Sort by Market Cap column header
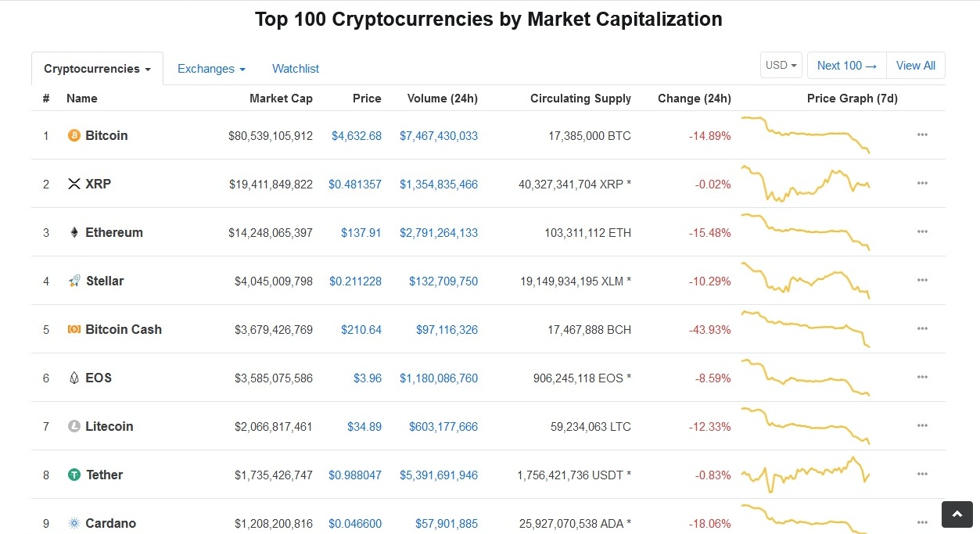The height and width of the screenshot is (534, 980). 281,99
